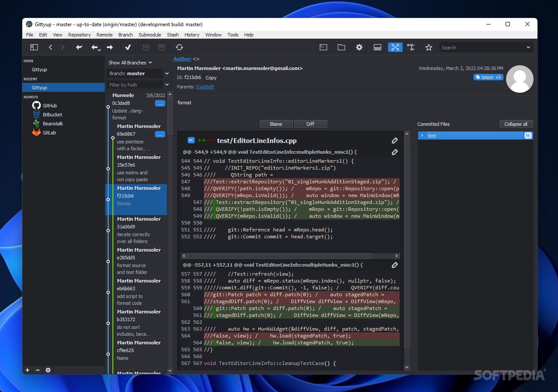Select commit 51a06d9 iterate correctly
The image size is (558, 392).
tap(136, 231)
